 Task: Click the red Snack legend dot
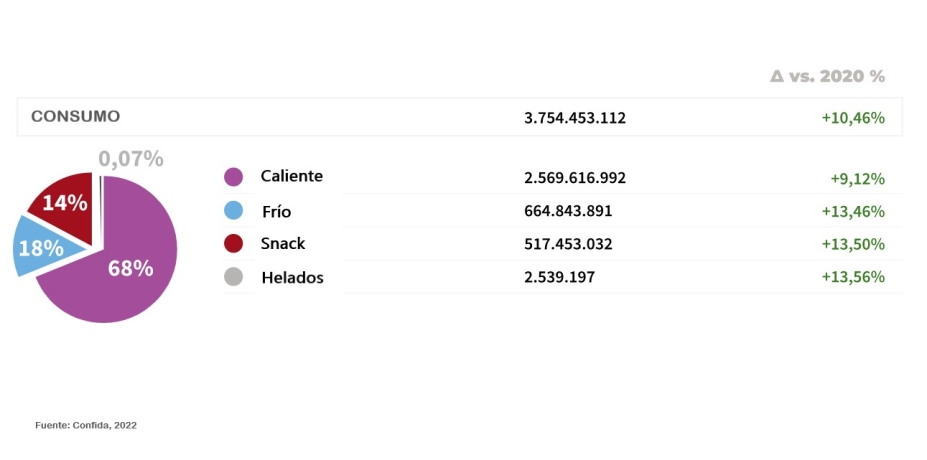(x=233, y=244)
